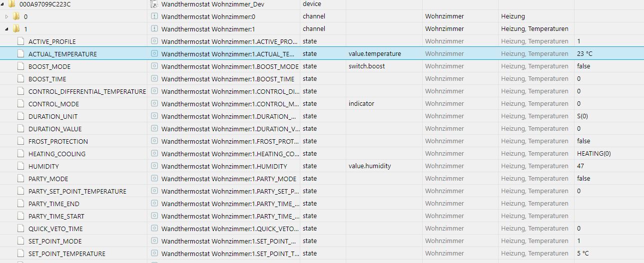Click the S(0) value cell
This screenshot has width=644, height=263.
click(x=583, y=116)
